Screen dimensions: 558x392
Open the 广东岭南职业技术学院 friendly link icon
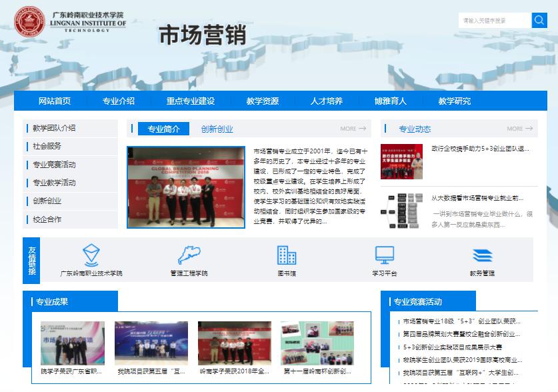[x=91, y=255]
